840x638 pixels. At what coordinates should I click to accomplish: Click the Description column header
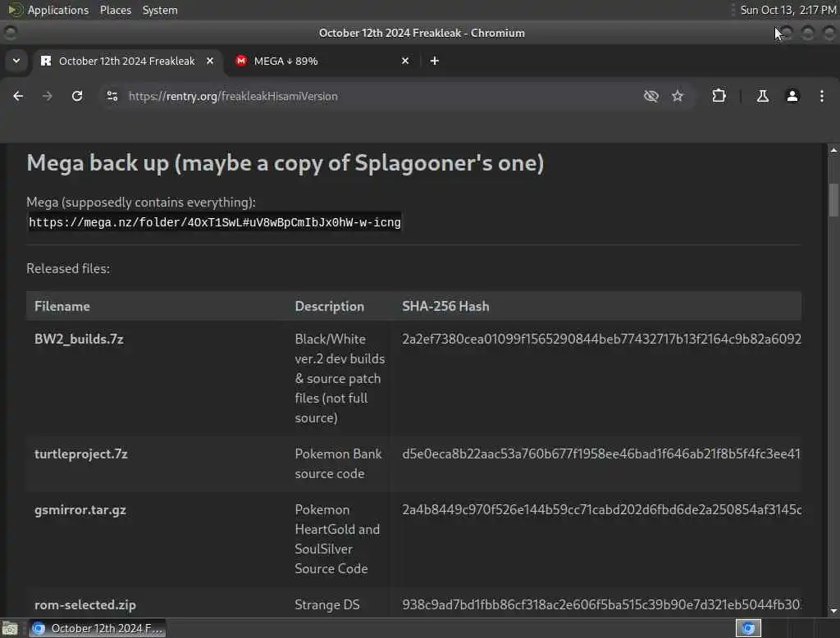[330, 307]
